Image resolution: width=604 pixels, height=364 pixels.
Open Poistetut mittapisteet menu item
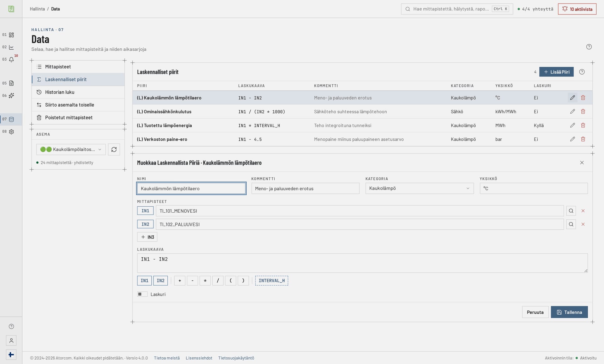tap(78, 118)
